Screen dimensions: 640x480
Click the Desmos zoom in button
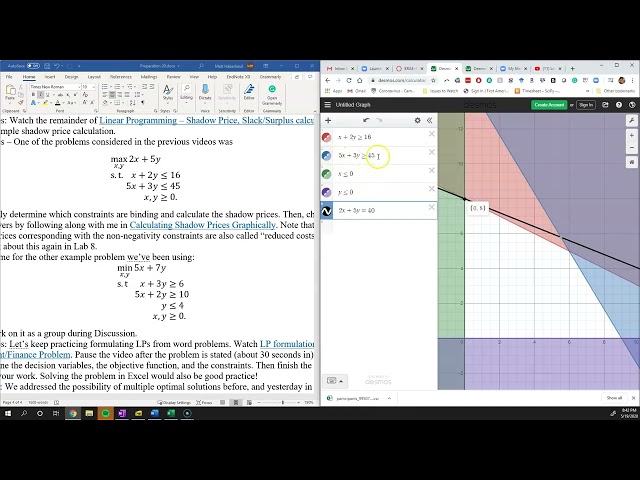[x=632, y=135]
